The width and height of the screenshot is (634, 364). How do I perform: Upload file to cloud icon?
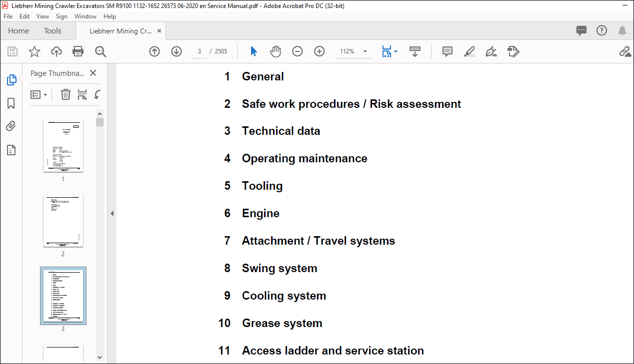[56, 51]
